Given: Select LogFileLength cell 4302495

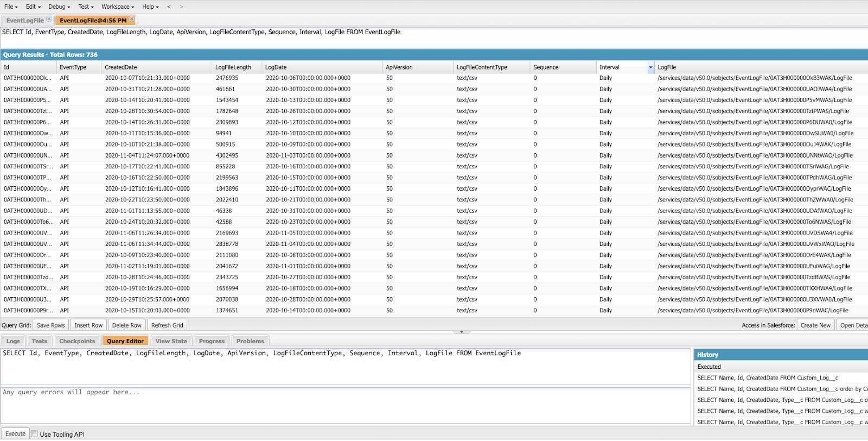Looking at the screenshot, I should [237, 155].
